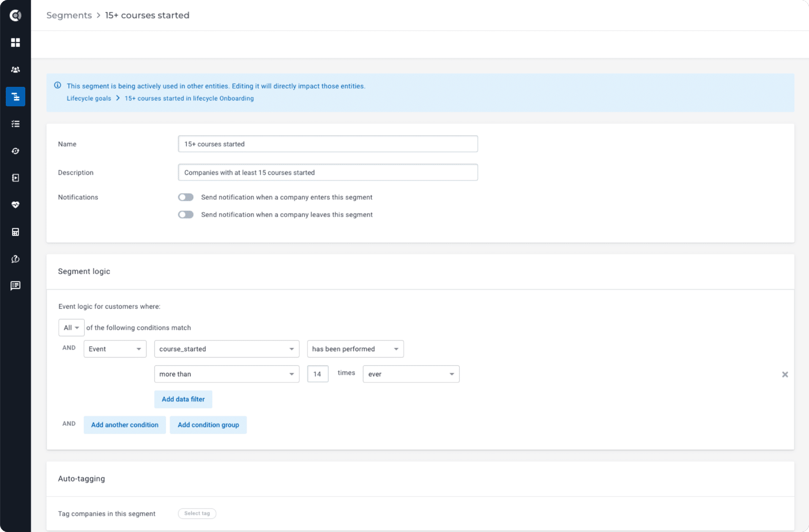
Task: Select the customers people icon in sidebar
Action: 15,69
